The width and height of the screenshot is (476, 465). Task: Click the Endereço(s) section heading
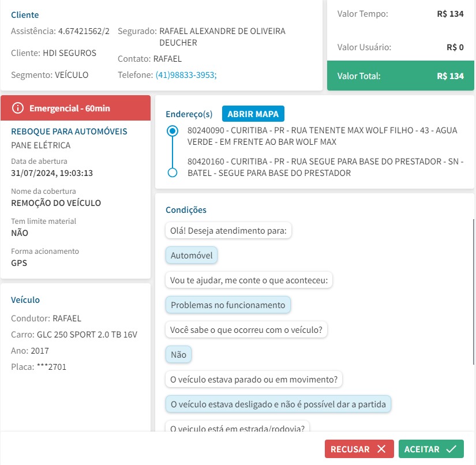click(x=189, y=114)
